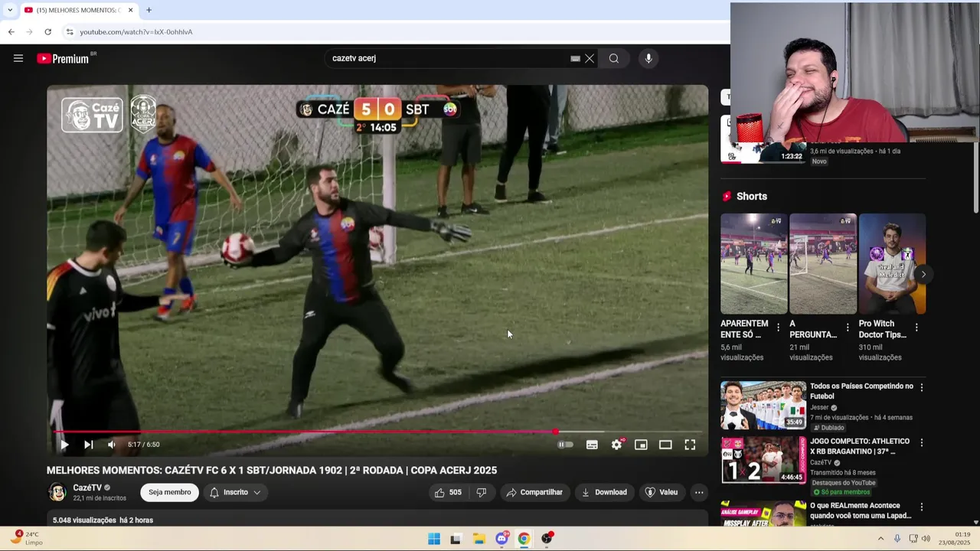Mute the video volume speaker

click(x=112, y=445)
